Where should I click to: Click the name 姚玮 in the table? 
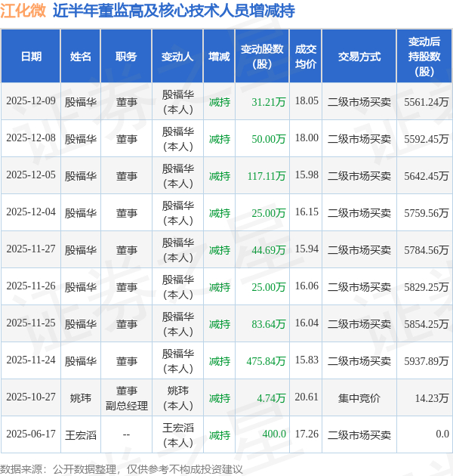80,398
